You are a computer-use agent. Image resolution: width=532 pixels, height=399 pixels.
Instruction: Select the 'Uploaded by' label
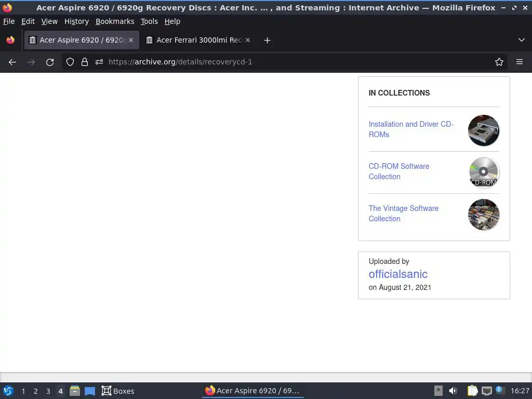[389, 261]
